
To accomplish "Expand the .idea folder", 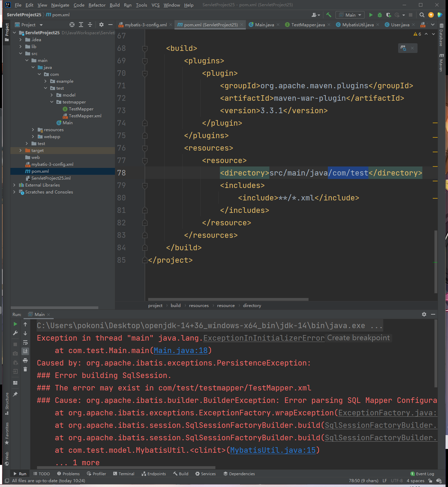I will point(20,40).
